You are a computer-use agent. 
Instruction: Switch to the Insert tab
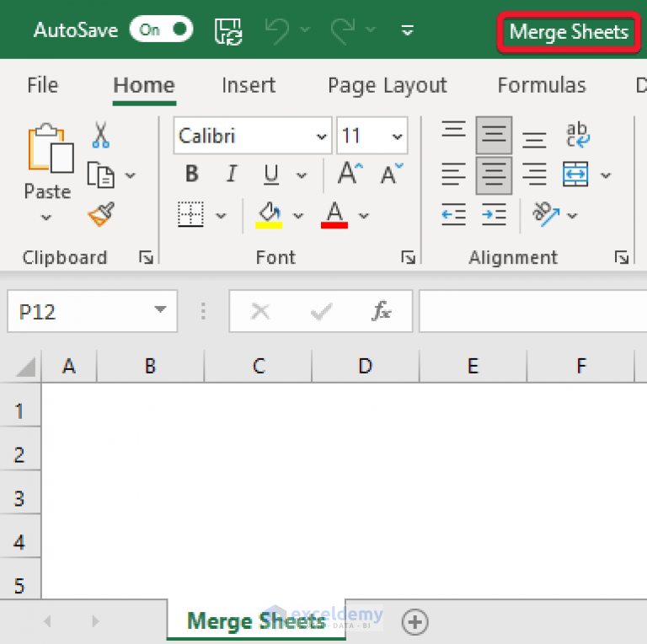click(x=249, y=85)
